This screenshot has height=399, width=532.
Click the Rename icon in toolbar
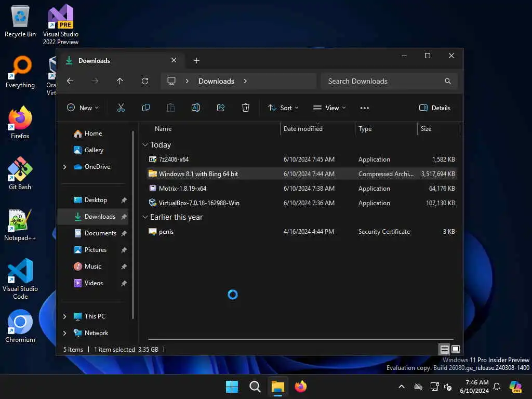tap(196, 108)
